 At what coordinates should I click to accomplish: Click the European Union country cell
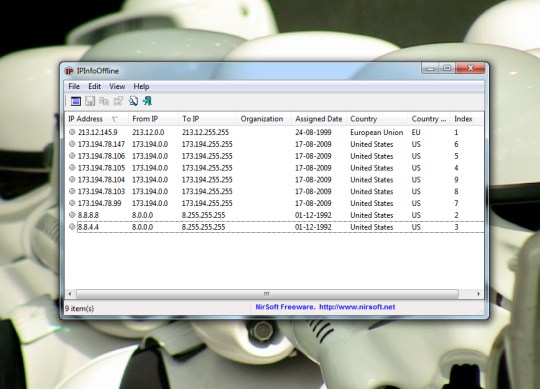click(x=376, y=132)
